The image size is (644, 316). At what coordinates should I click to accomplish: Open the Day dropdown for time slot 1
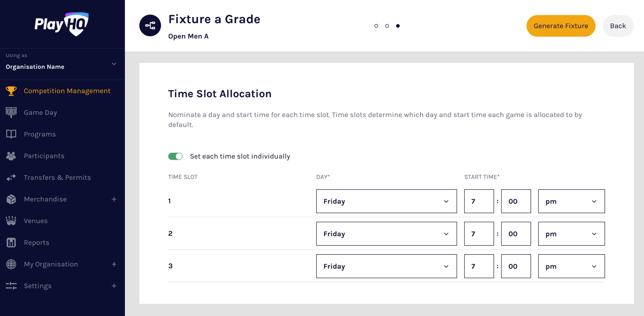pyautogui.click(x=386, y=201)
